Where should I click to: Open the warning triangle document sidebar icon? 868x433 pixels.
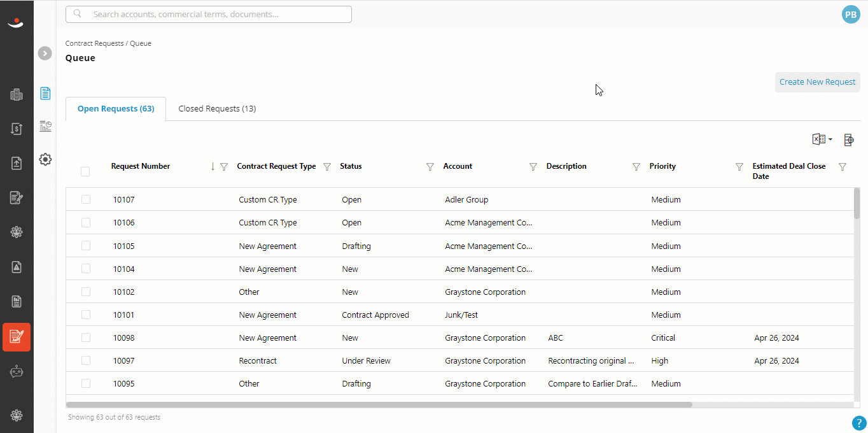coord(17,267)
